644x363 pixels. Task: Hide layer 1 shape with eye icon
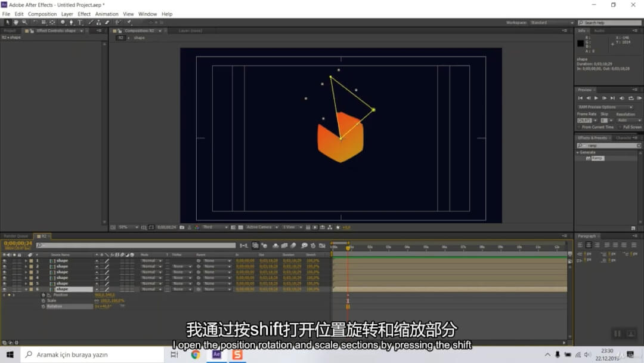pyautogui.click(x=5, y=261)
